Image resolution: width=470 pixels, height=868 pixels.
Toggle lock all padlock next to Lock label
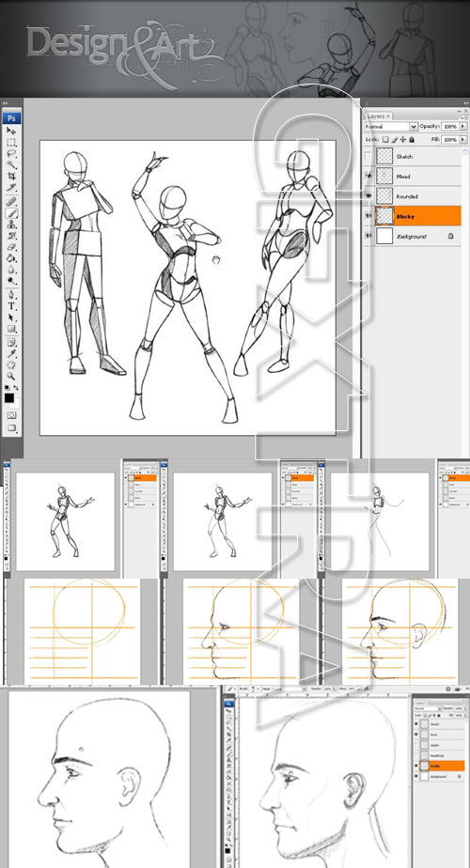point(412,139)
